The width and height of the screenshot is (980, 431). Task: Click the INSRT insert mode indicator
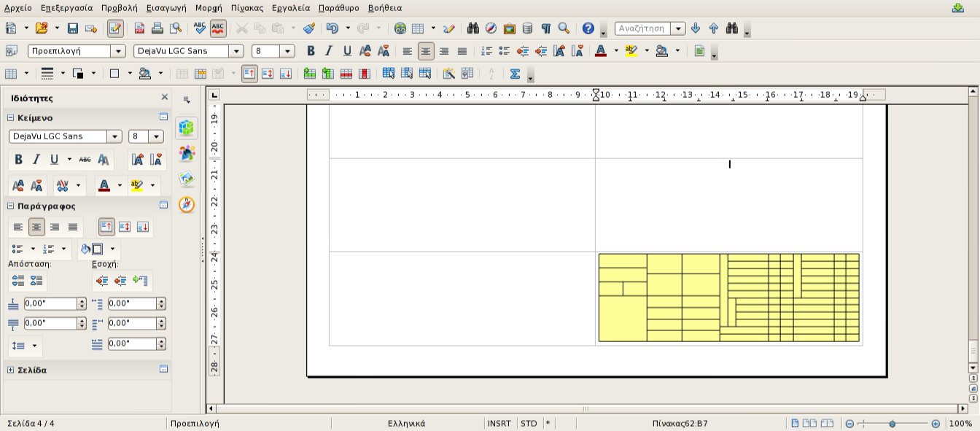pos(499,423)
